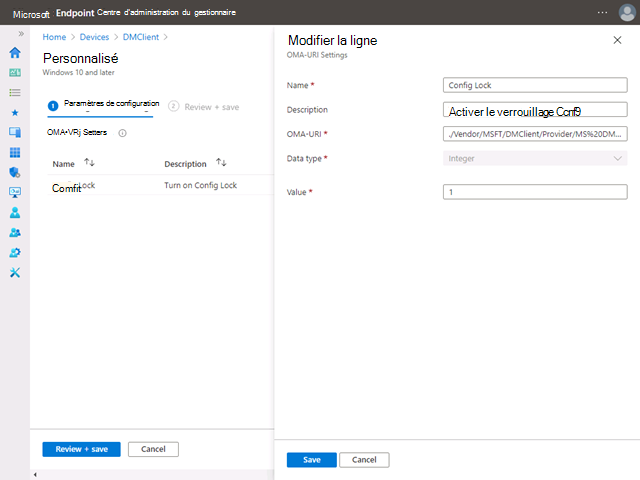Click the blue Review + save button
Screen dimensions: 640x480
pos(82,449)
